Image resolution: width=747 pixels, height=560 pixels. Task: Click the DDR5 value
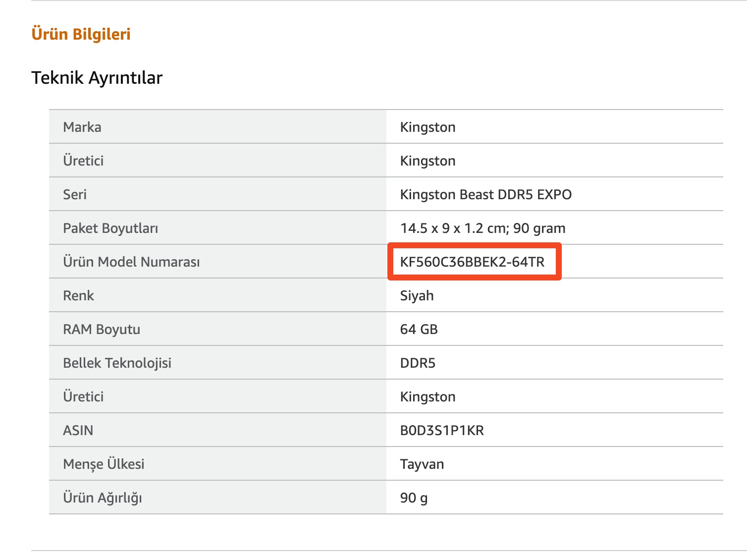(x=418, y=363)
